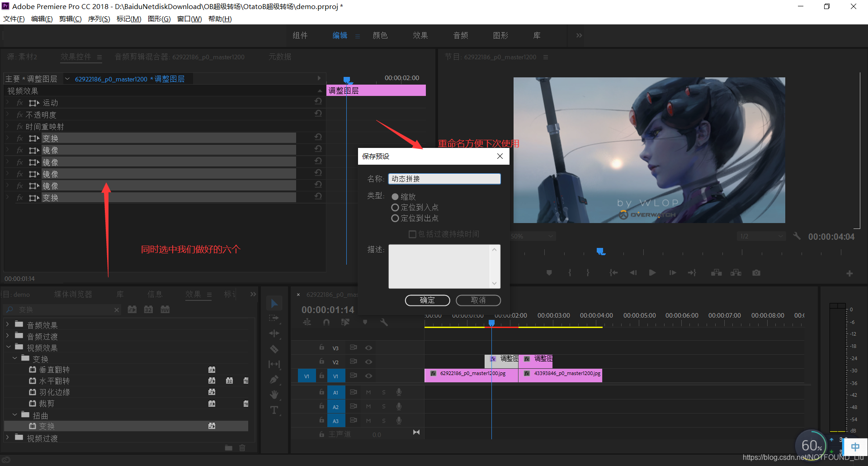The height and width of the screenshot is (466, 868).
Task: Expand the 音频过渡 folder
Action: pyautogui.click(x=7, y=336)
